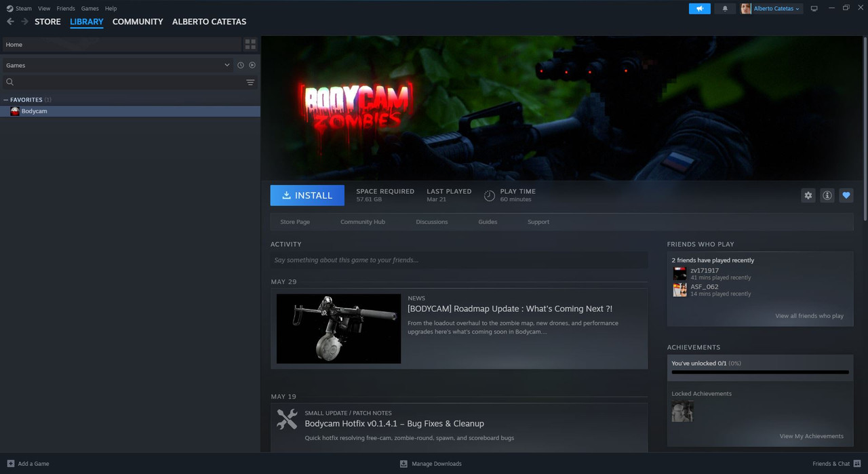Open the Roadmap Update news headline

[x=510, y=309]
